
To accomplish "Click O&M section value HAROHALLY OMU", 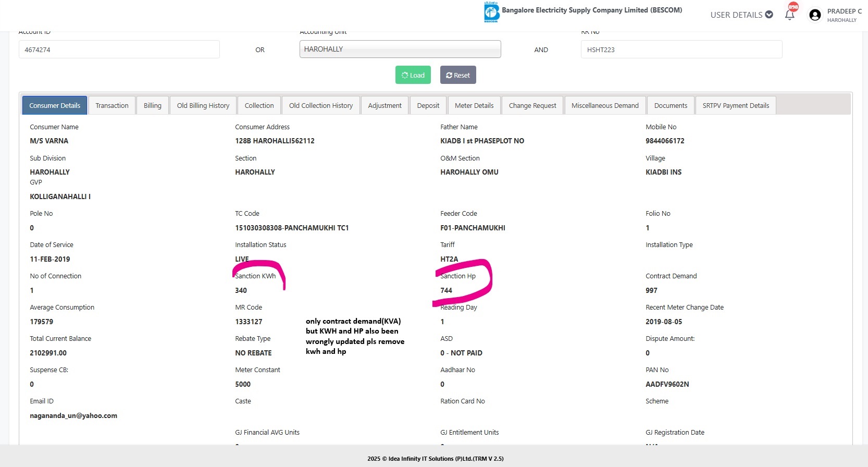I will point(469,172).
